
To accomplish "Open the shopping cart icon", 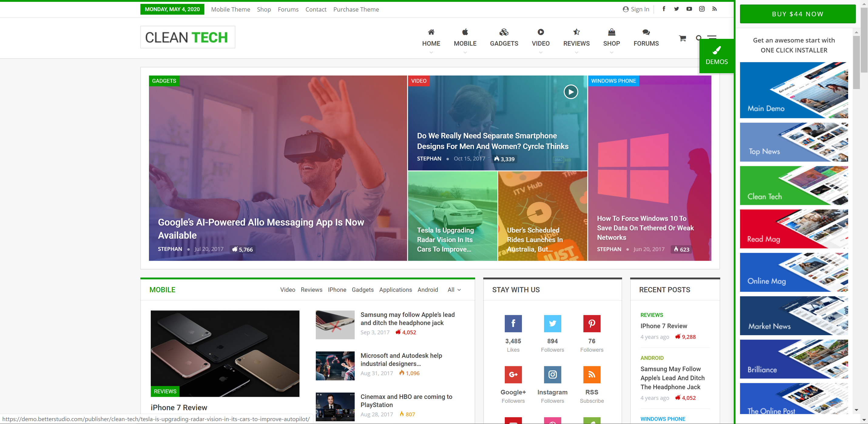I will click(682, 38).
